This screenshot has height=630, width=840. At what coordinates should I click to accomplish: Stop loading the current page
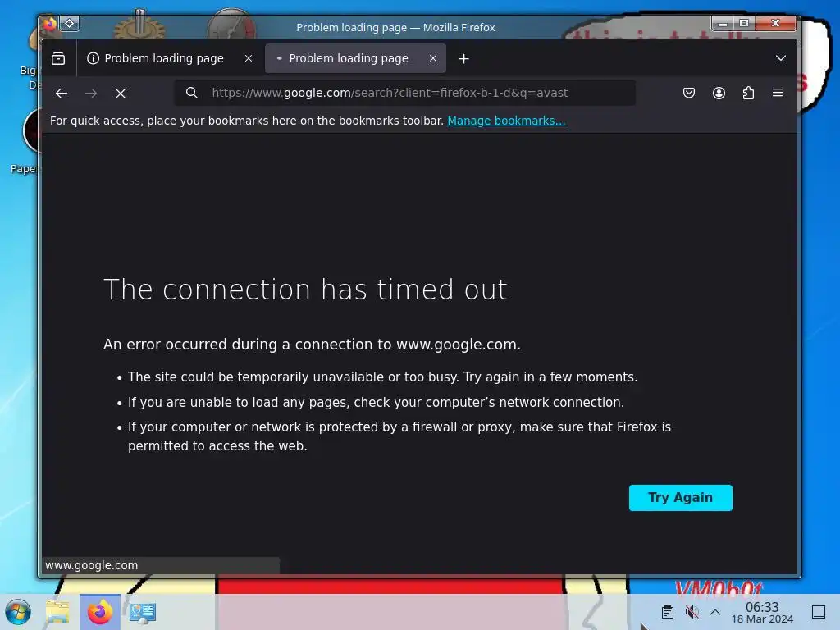(x=121, y=94)
